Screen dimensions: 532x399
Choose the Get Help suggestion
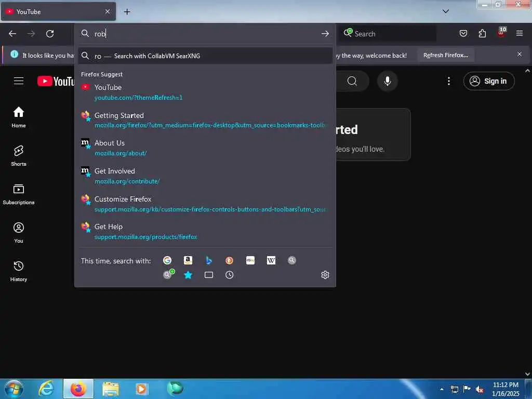[205, 231]
